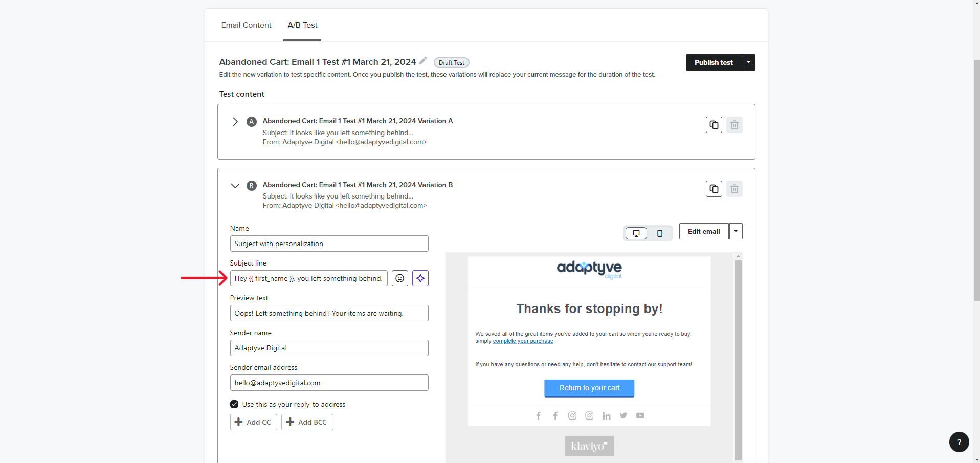Click the Add CC button

click(253, 422)
